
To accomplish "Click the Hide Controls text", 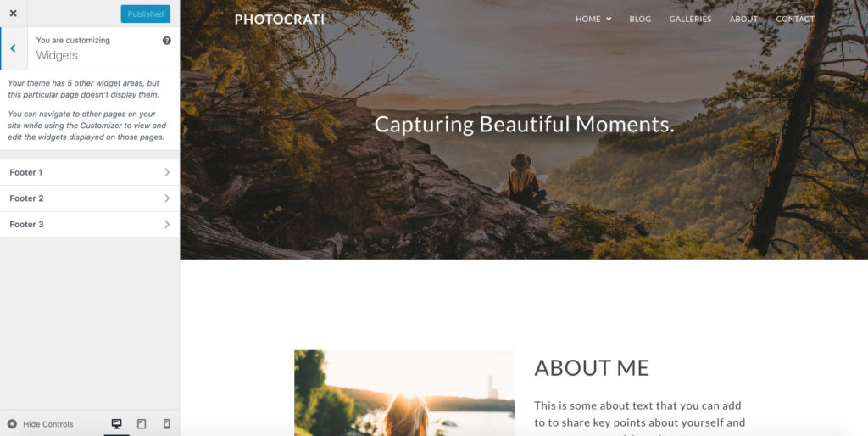I will pos(48,424).
